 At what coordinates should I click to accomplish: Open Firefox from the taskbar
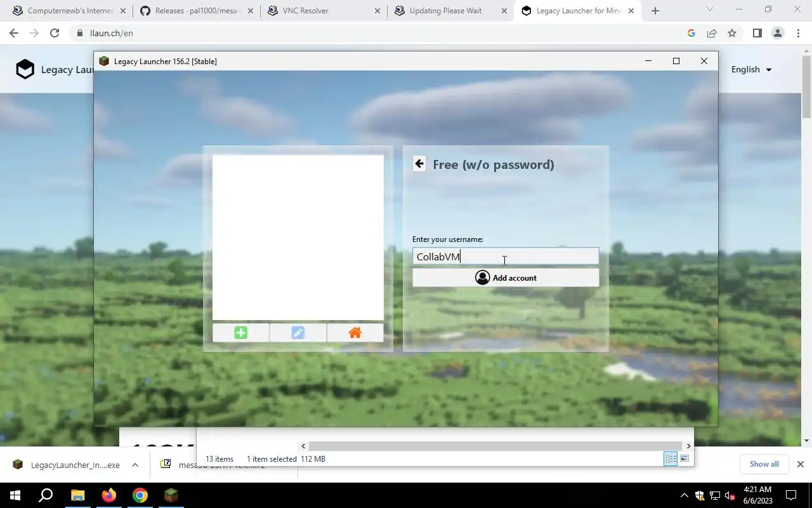click(109, 495)
